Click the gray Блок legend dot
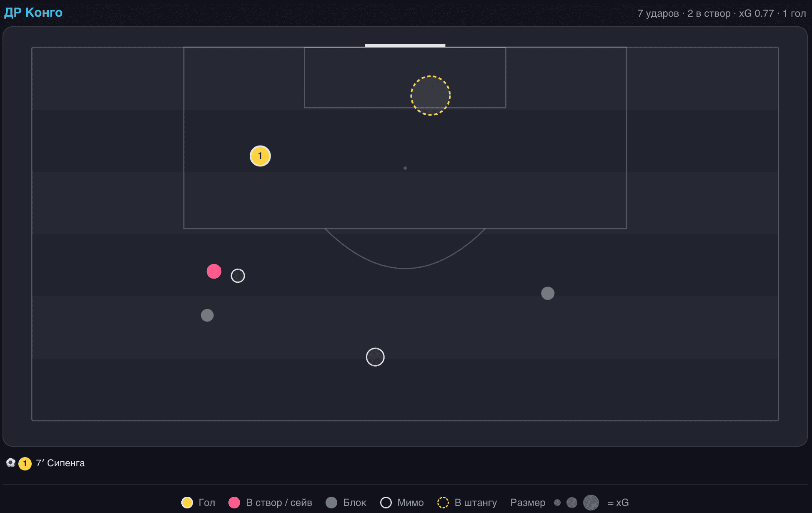 [x=331, y=503]
